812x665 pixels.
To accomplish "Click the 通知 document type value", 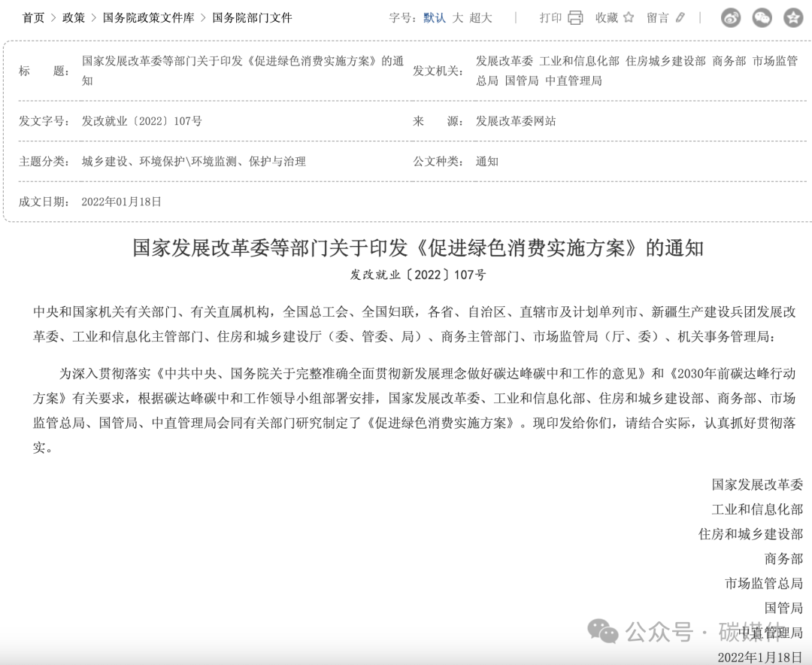I will pos(487,162).
